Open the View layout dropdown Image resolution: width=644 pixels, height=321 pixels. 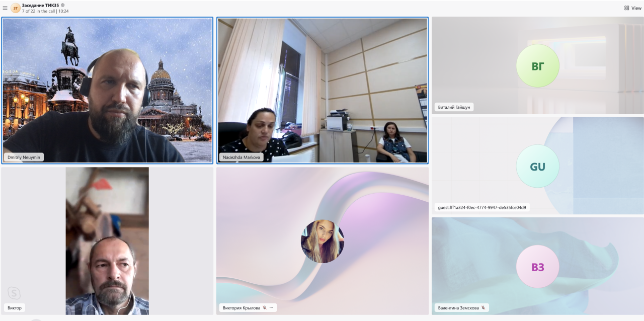pos(632,8)
